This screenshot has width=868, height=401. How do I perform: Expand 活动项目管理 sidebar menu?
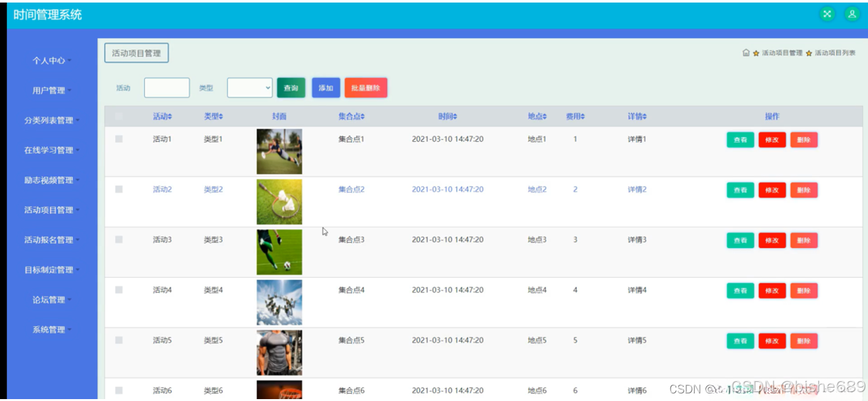coord(52,210)
